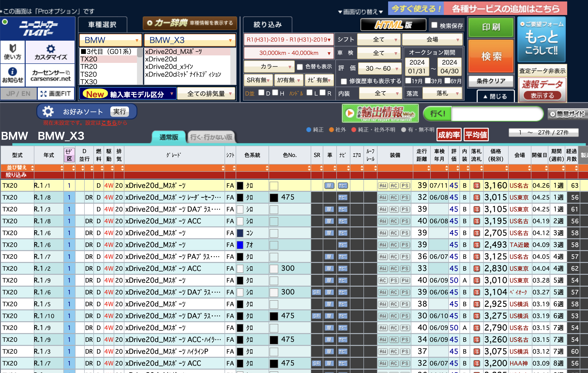Viewport: 588px width, 373px height.
Task: Click AW equipment icon in 3,160 row
Action: pos(383,186)
